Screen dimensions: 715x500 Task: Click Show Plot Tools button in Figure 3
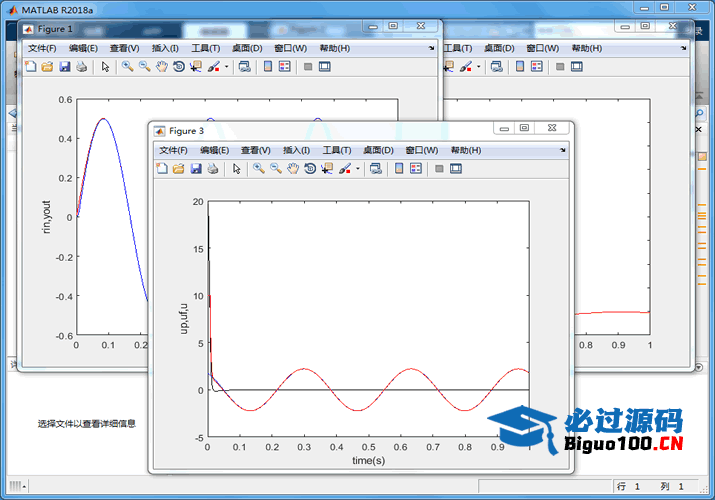[455, 169]
